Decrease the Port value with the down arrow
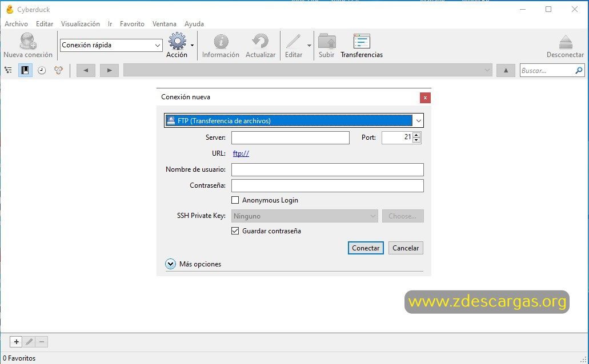This screenshot has height=364, width=589. (416, 140)
